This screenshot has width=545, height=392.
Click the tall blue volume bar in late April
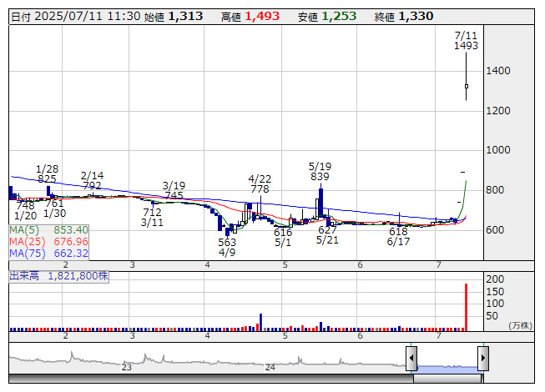(x=260, y=322)
